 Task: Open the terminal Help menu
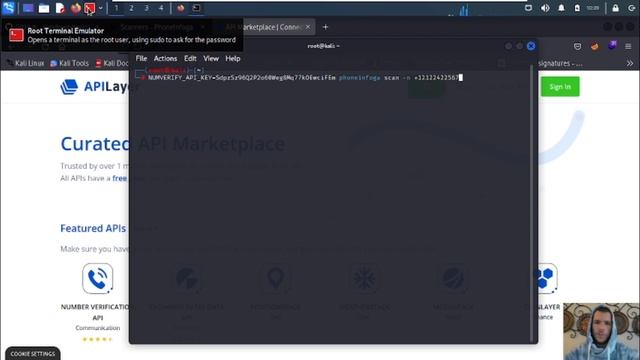(x=233, y=58)
